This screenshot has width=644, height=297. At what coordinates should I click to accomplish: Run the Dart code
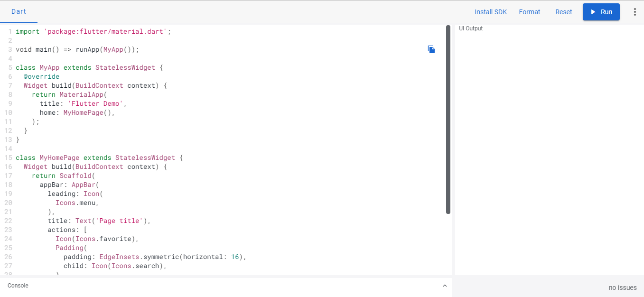point(601,12)
